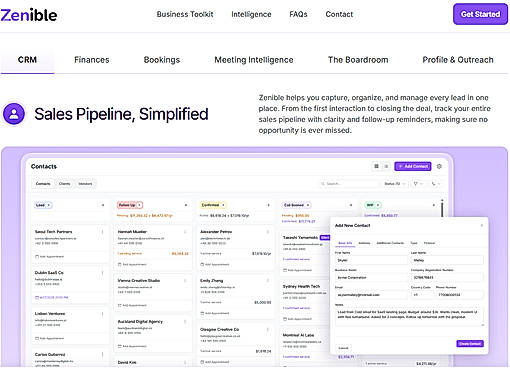Screen dimensions: 510x368
Task: Click the Business Name input field
Action: (x=371, y=277)
